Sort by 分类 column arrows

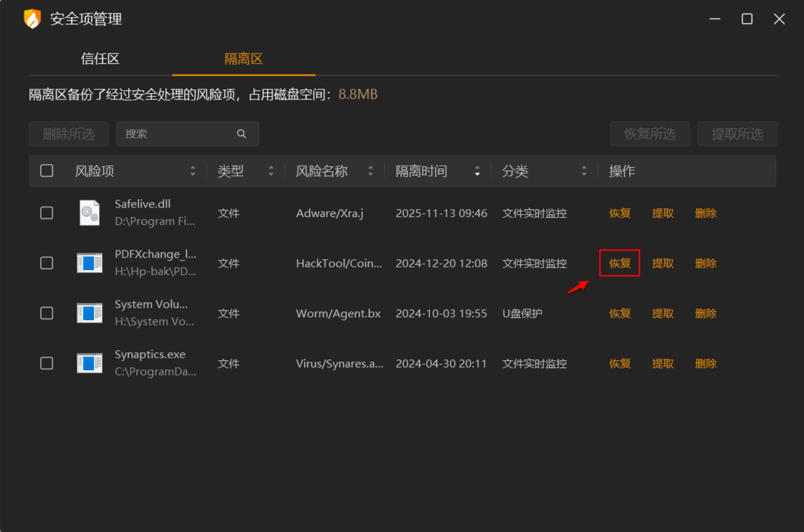(584, 171)
